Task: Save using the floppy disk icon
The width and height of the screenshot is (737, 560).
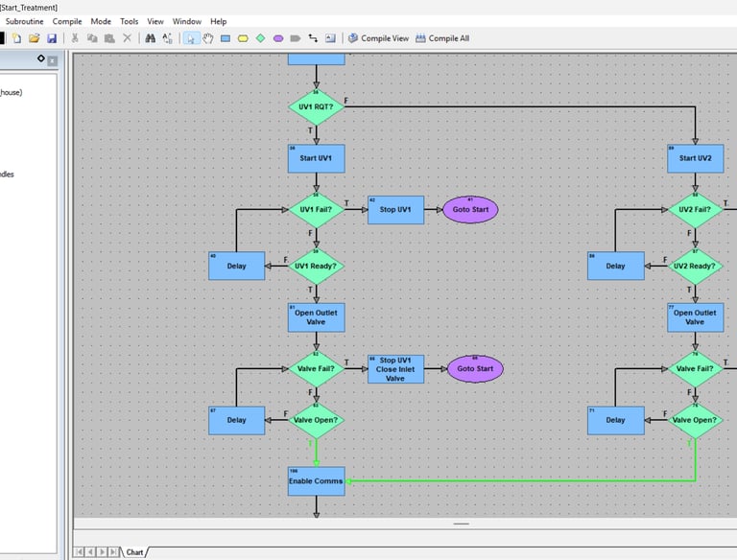Action: point(52,38)
